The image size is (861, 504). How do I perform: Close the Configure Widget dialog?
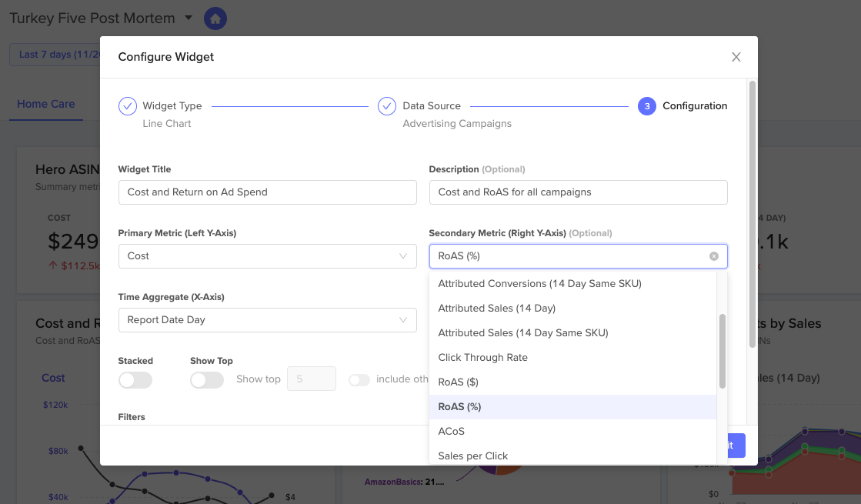pos(736,56)
